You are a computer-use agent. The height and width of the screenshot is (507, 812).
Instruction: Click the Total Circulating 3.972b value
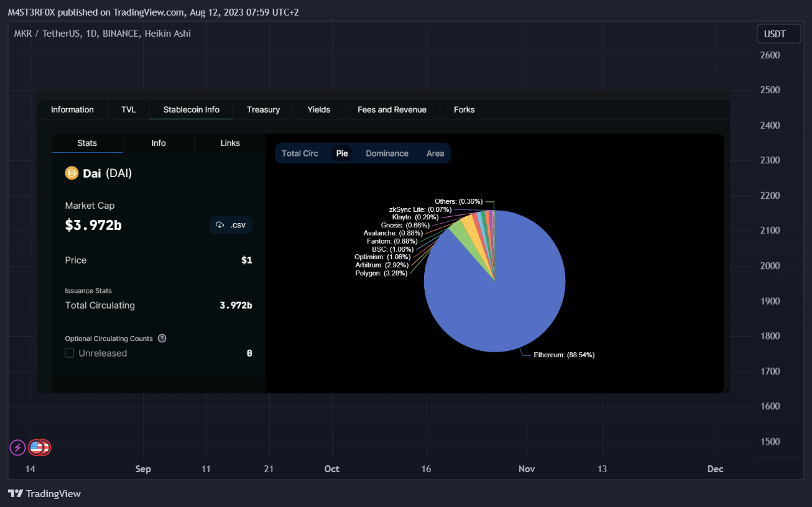(236, 305)
